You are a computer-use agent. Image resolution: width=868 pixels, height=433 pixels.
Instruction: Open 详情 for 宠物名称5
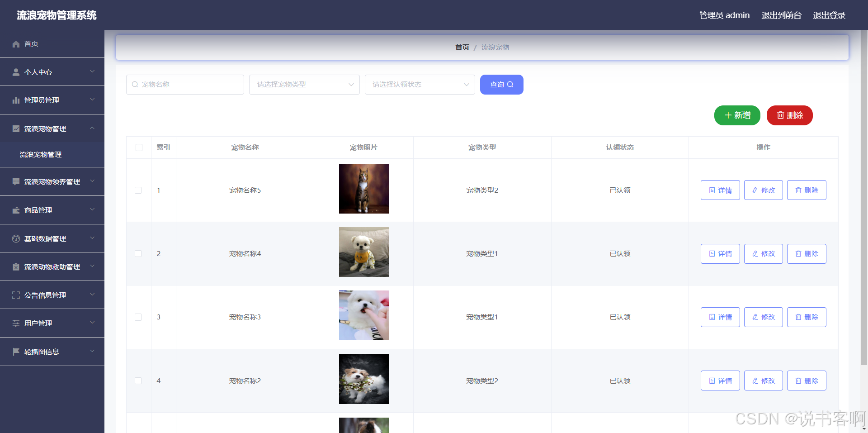tap(720, 190)
